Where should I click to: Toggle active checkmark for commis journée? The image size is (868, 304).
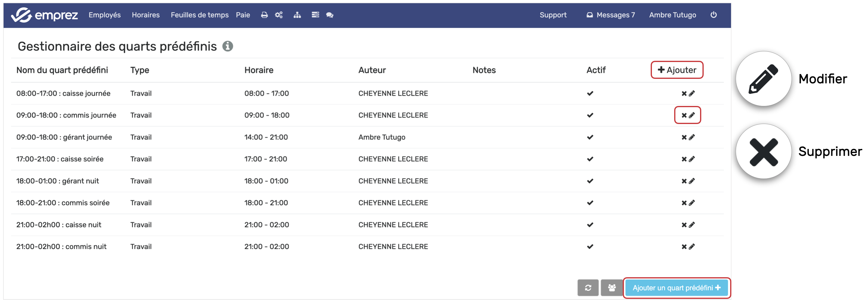click(590, 115)
